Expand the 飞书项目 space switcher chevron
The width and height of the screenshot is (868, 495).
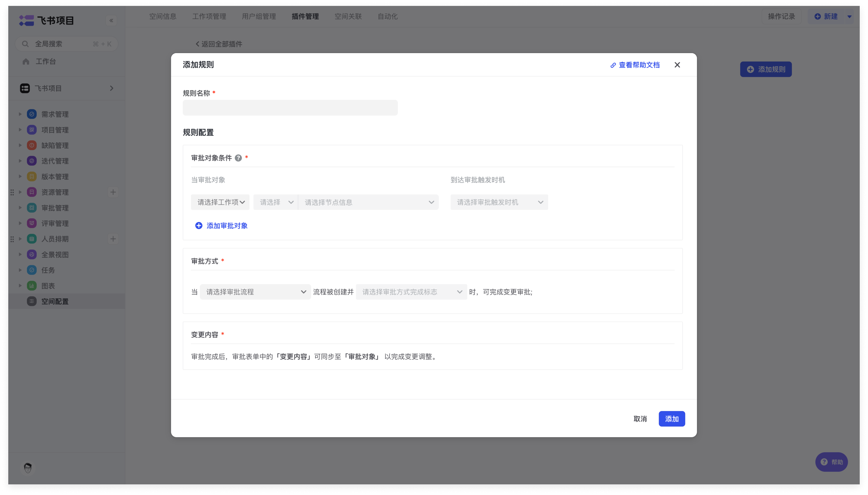coord(112,88)
